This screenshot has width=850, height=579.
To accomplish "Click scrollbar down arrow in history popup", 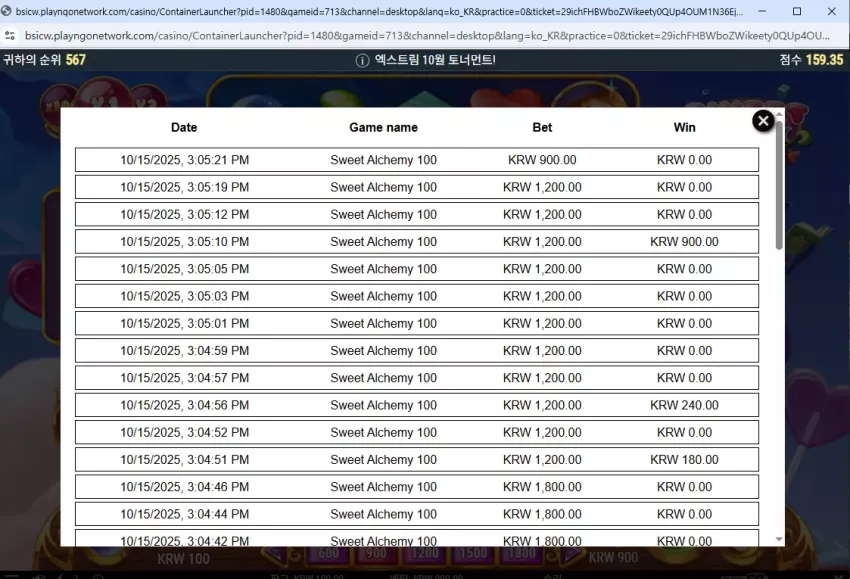I will 779,539.
